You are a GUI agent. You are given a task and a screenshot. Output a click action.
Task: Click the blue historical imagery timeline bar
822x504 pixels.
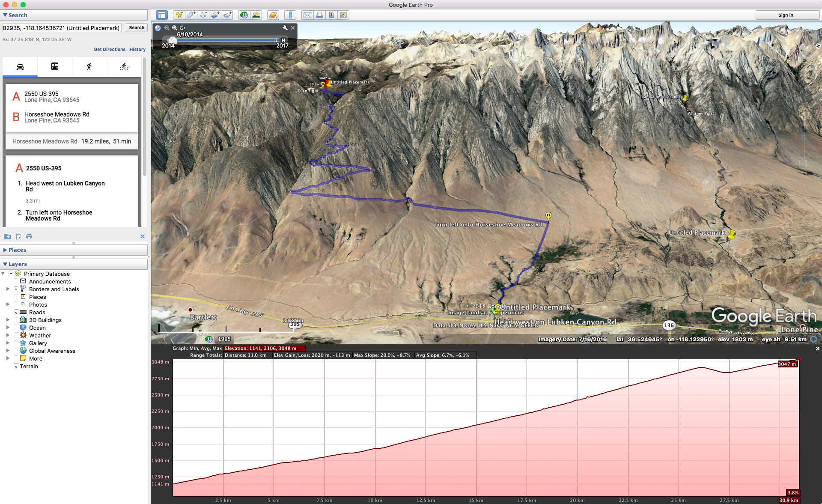click(x=227, y=40)
